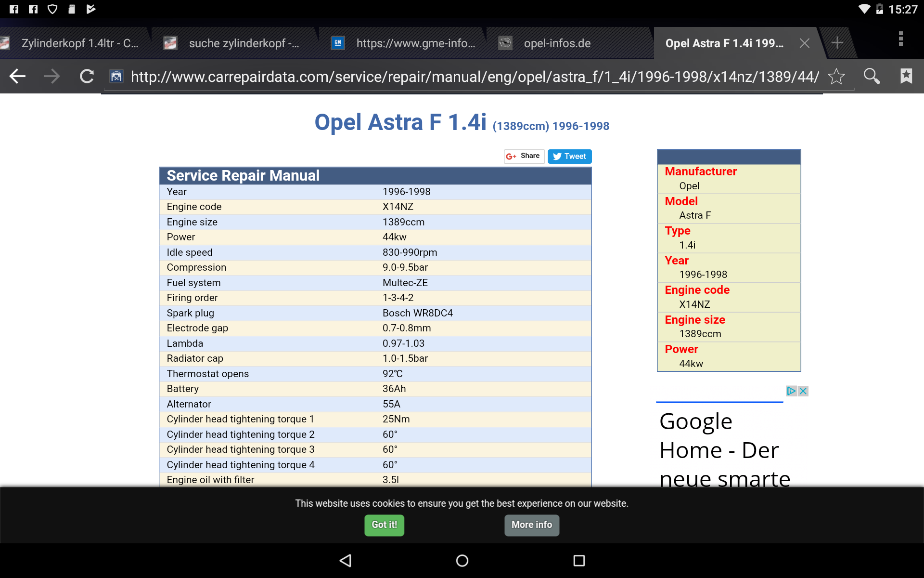Click Manufacturer label in sidebar

[x=701, y=171]
